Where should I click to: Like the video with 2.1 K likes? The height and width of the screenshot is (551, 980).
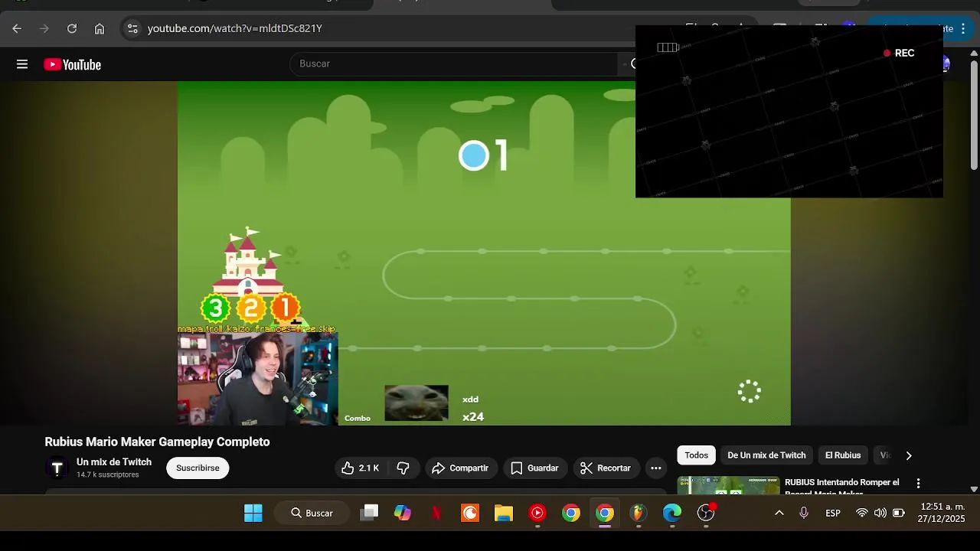pyautogui.click(x=360, y=468)
